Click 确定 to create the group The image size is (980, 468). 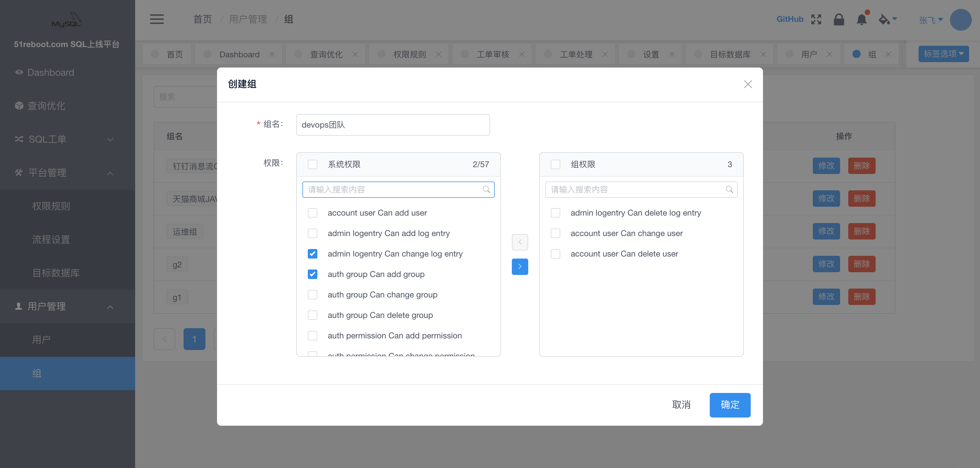(730, 405)
